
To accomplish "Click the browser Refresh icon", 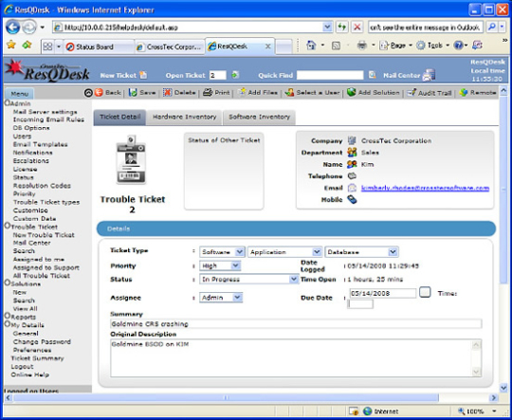I will pos(342,27).
